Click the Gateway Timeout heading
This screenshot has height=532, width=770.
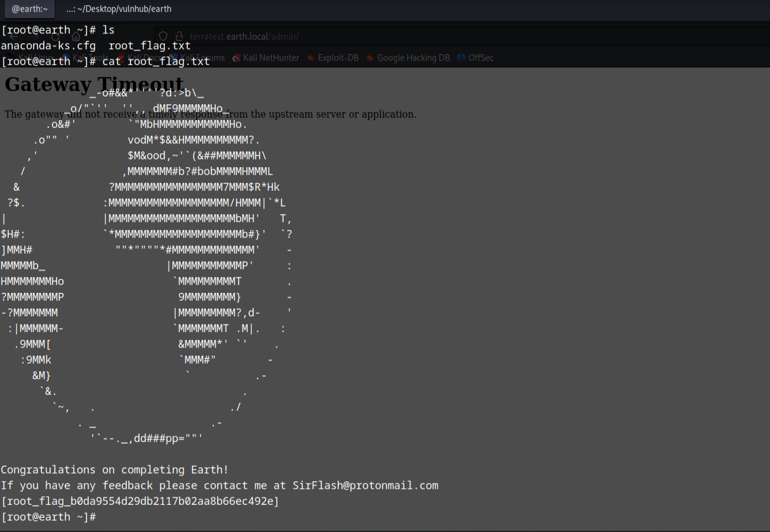(94, 84)
